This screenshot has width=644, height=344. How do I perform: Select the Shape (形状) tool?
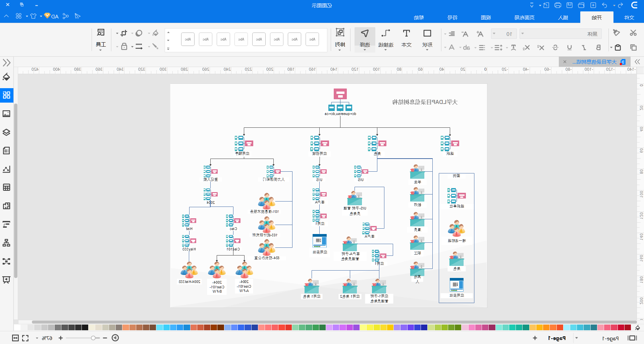pos(427,39)
